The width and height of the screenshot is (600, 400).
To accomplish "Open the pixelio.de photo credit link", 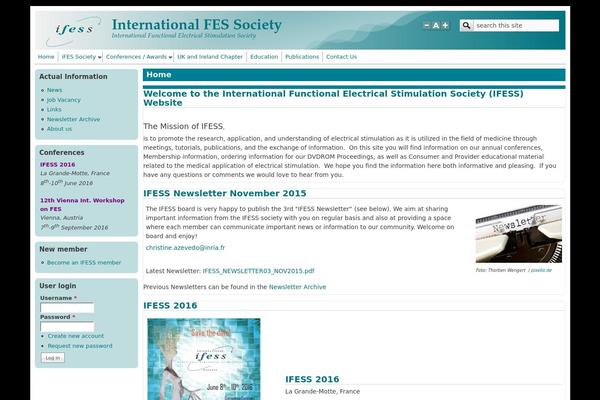I will point(541,270).
